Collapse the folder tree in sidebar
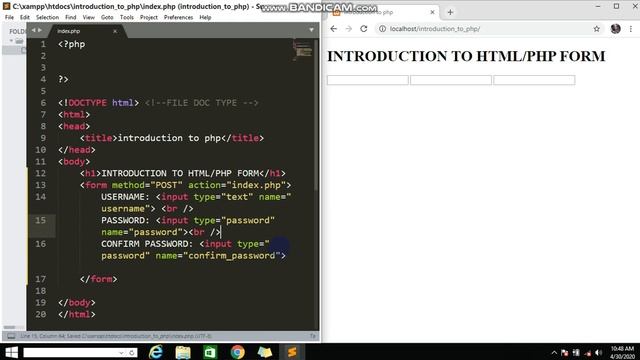 coord(11,41)
